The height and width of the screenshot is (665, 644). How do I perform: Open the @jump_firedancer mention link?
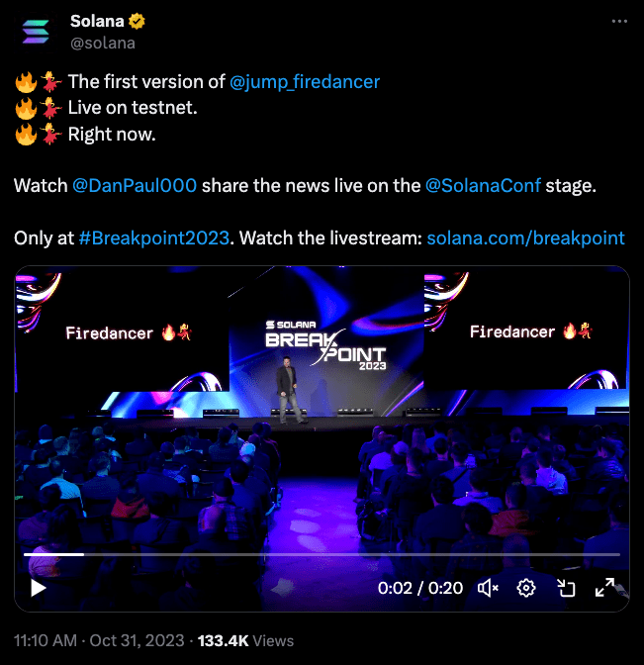click(305, 82)
